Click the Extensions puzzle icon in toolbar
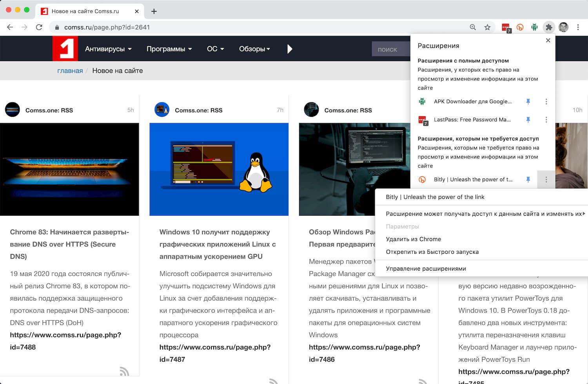 point(549,27)
